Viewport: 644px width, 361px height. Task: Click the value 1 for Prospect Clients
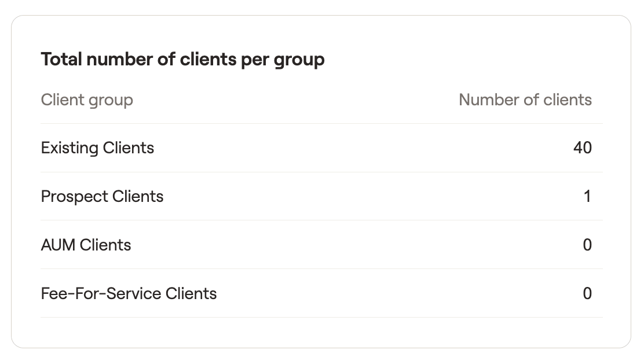click(x=587, y=197)
